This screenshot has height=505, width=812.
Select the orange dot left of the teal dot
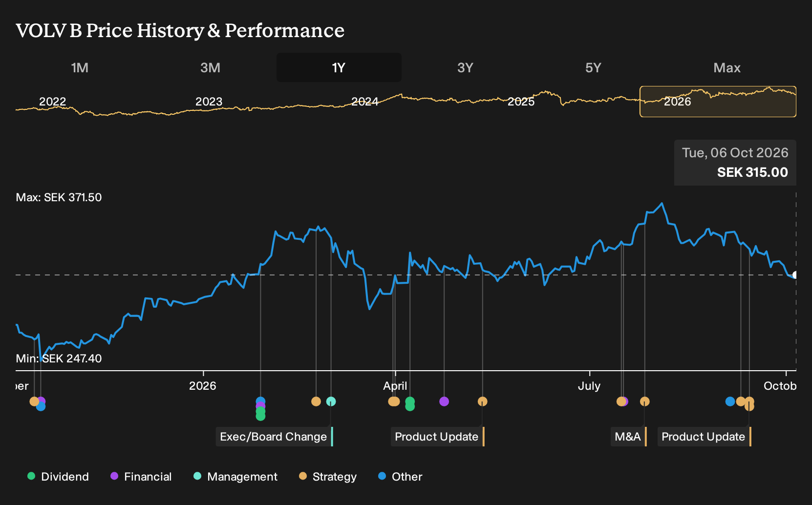[316, 401]
